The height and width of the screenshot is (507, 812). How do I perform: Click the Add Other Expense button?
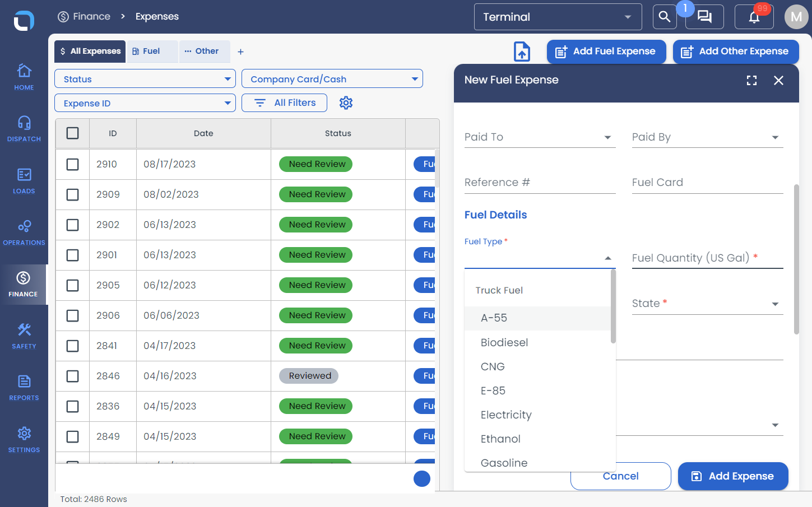pyautogui.click(x=736, y=52)
